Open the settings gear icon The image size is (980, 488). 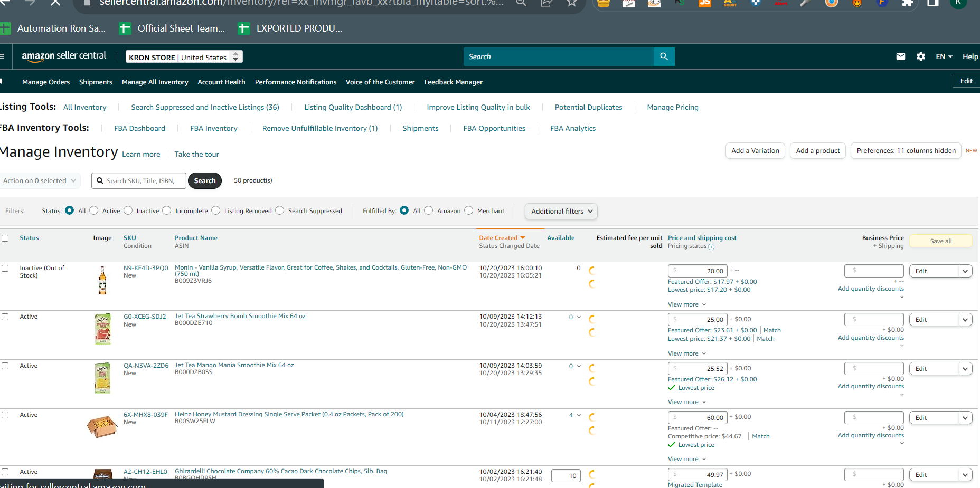click(x=921, y=56)
